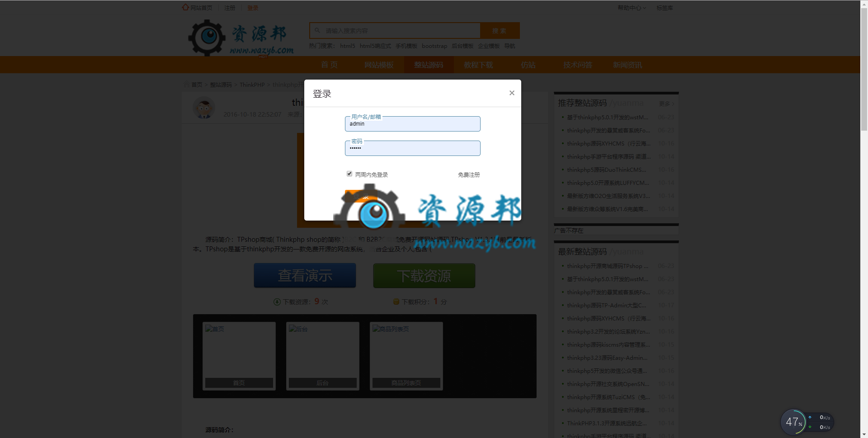Click the coin icon near 下载积分

(396, 301)
